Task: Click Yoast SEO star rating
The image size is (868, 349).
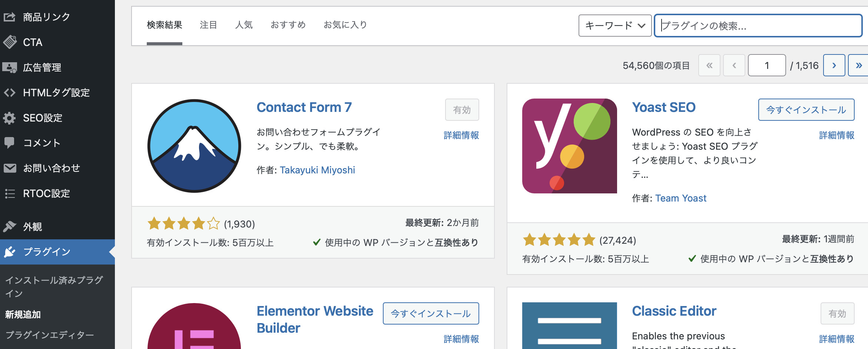Action: (x=559, y=240)
